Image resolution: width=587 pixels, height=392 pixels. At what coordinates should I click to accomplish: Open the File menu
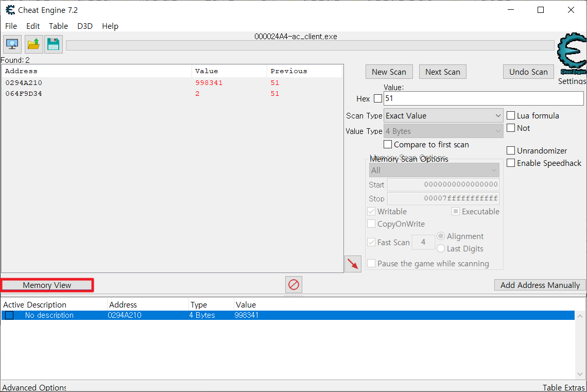[11, 26]
